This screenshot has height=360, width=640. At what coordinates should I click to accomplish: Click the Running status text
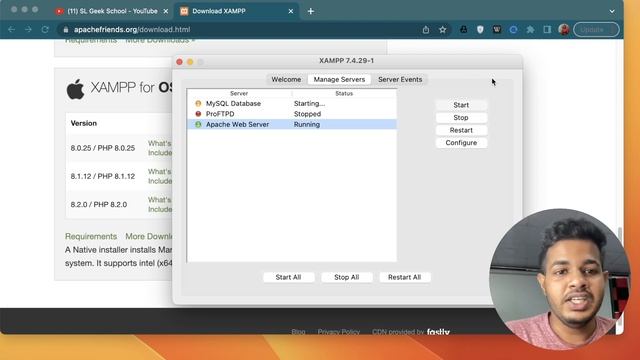point(307,124)
